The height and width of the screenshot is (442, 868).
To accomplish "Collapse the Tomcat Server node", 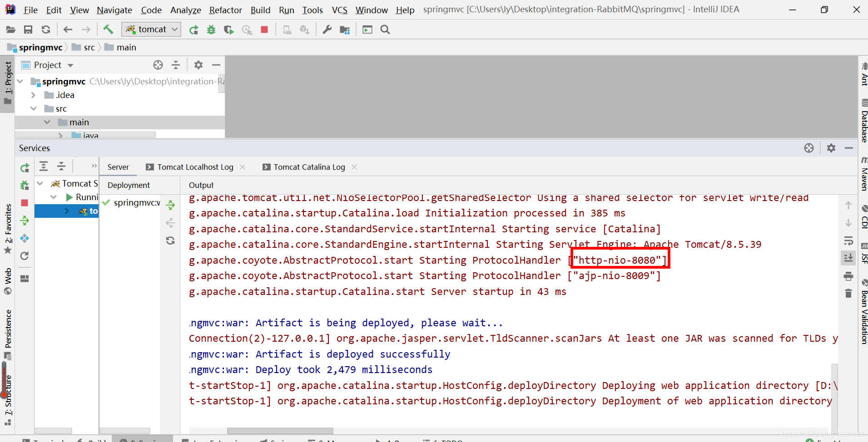I will tap(40, 183).
